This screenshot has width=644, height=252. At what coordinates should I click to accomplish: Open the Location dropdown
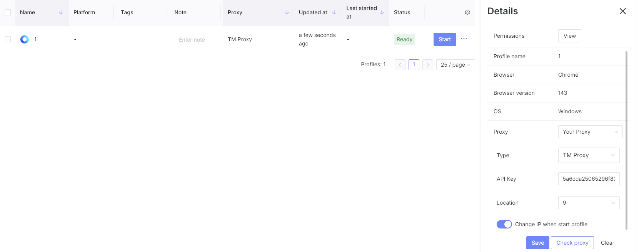588,203
